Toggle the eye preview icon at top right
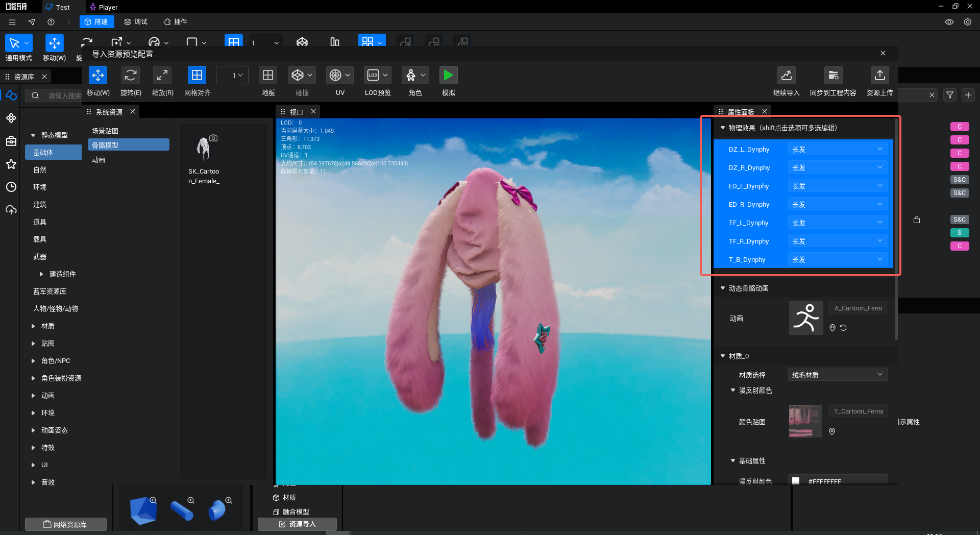Image resolution: width=980 pixels, height=535 pixels. (949, 22)
